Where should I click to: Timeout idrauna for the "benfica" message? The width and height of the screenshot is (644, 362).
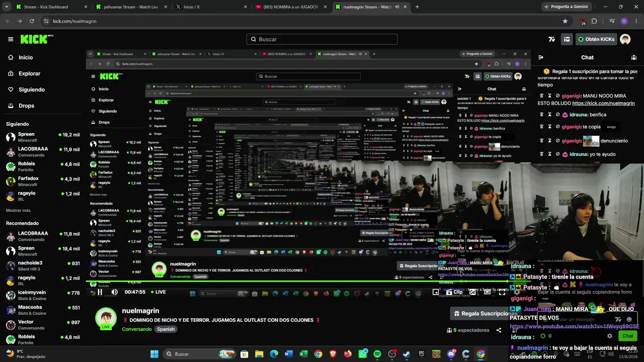549,115
